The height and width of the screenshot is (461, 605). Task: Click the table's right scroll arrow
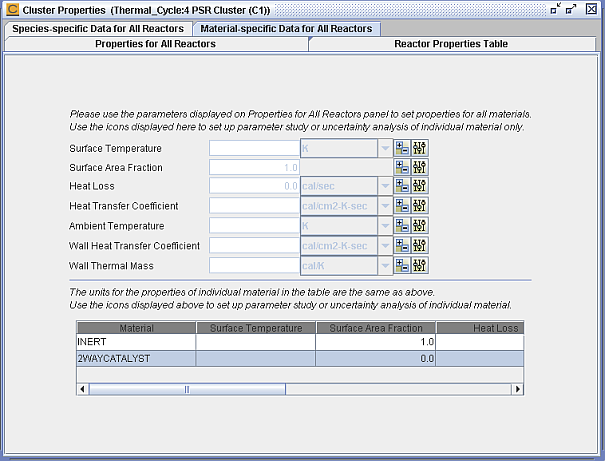[517, 389]
